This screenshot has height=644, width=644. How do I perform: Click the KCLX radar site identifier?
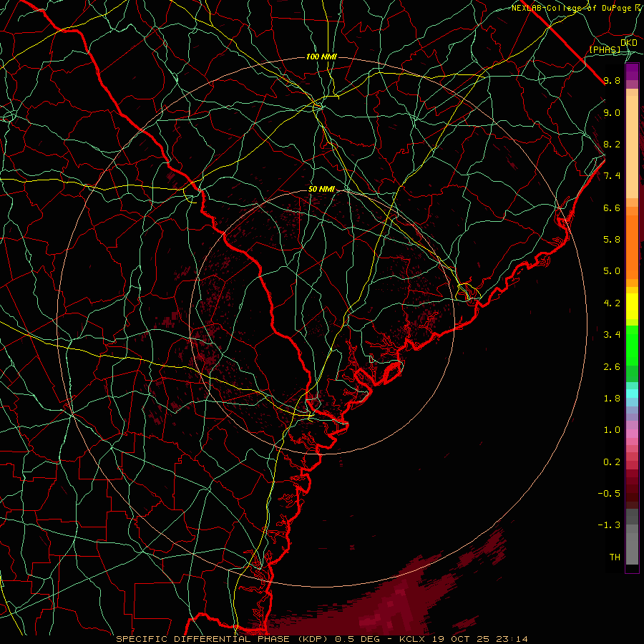click(x=412, y=639)
